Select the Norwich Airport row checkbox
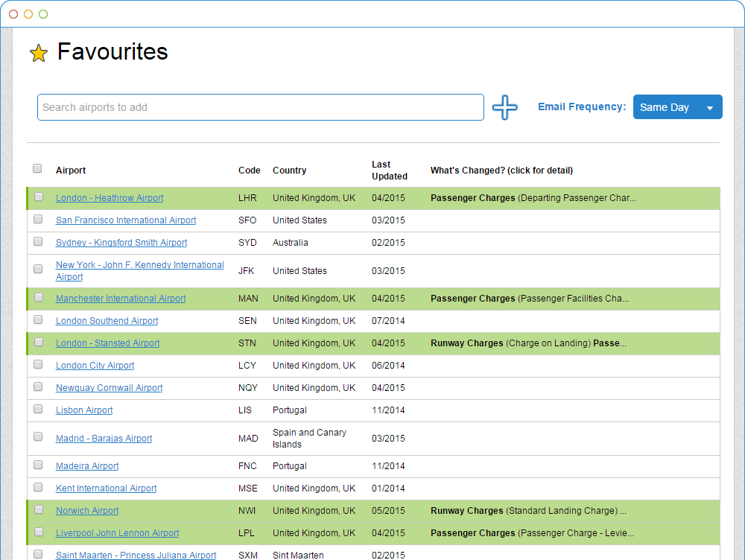Viewport: 745px width, 560px height. (39, 509)
